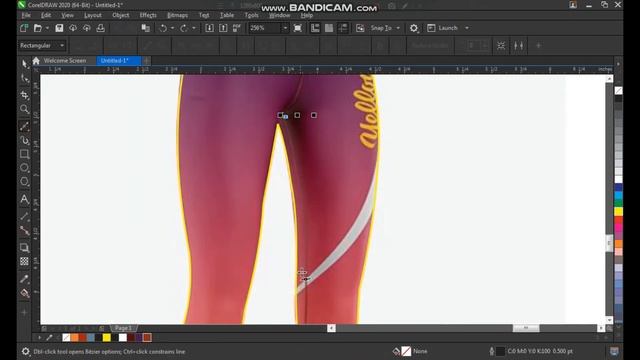
Task: Click the Full-screen preview icon
Action: click(x=298, y=28)
